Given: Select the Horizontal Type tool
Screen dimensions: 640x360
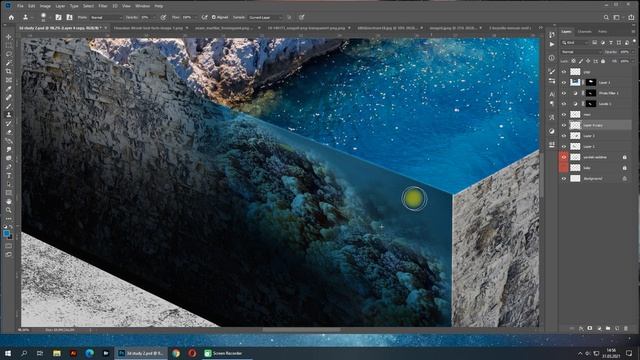Looking at the screenshot, I should click(x=9, y=176).
